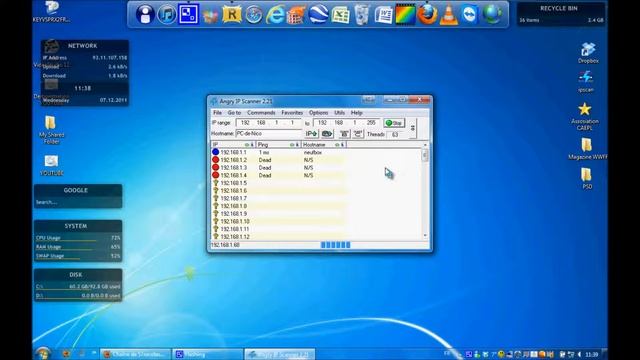The image size is (640, 360).
Task: Open the Favorites menu
Action: [x=292, y=113]
